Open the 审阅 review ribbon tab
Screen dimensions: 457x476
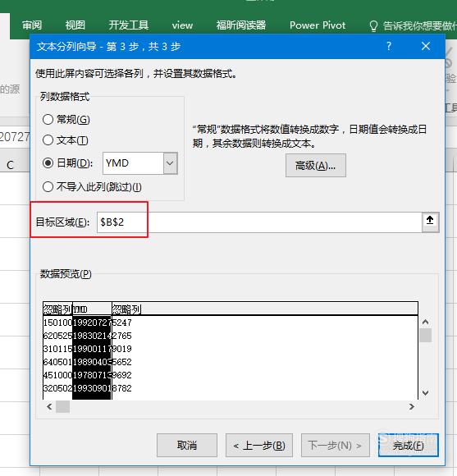tap(32, 25)
